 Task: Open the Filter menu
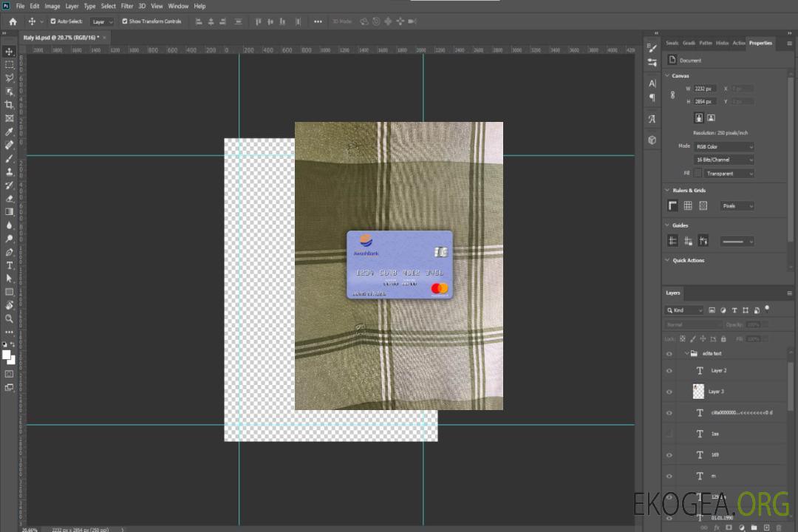pyautogui.click(x=127, y=6)
